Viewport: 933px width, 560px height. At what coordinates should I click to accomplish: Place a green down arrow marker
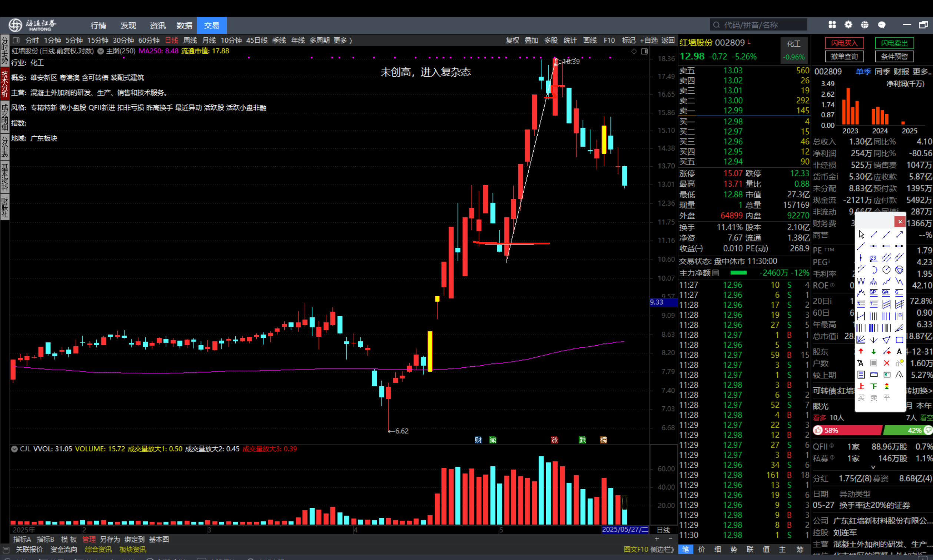click(x=873, y=351)
